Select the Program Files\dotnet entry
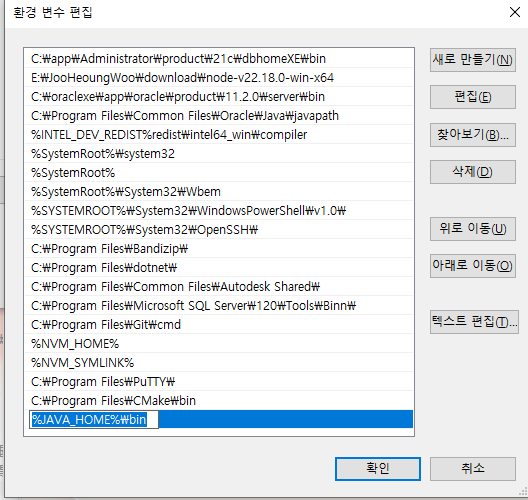 [x=219, y=268]
